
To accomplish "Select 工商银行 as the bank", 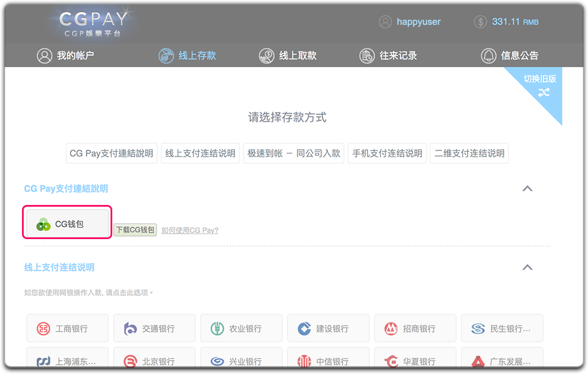I will [x=67, y=329].
